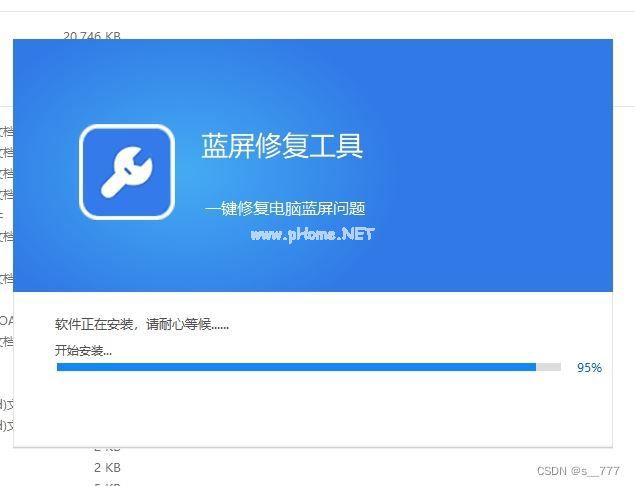Click the blue banner area below wrench icon
Viewport: 635px width, 486px height.
pos(126,255)
